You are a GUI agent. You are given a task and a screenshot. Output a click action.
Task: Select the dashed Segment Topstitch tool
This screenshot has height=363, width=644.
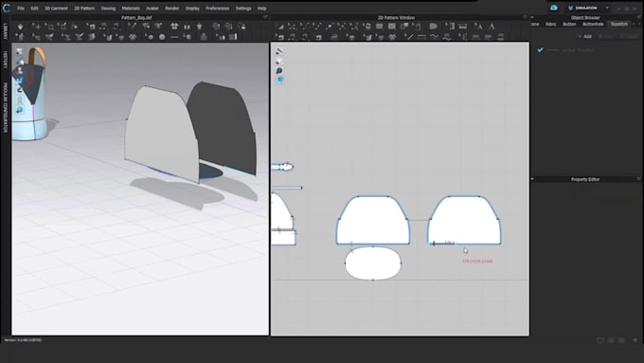point(421,37)
